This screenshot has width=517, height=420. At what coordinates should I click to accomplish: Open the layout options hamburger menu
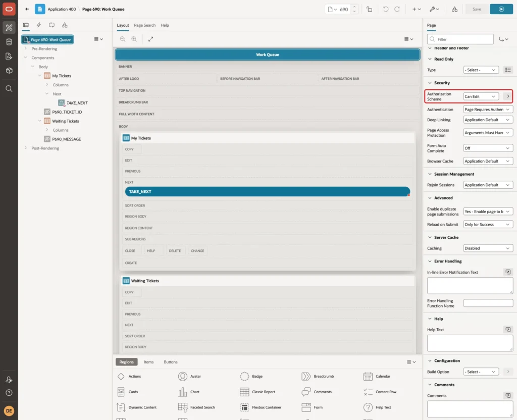(408, 39)
